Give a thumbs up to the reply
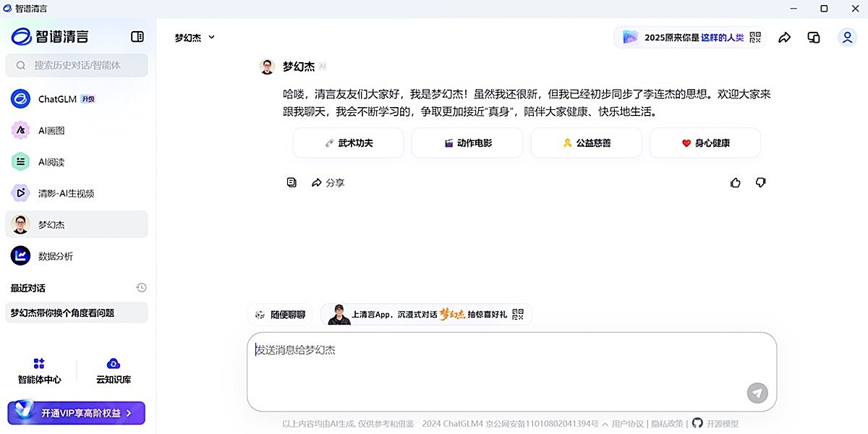The height and width of the screenshot is (434, 868). [x=735, y=182]
